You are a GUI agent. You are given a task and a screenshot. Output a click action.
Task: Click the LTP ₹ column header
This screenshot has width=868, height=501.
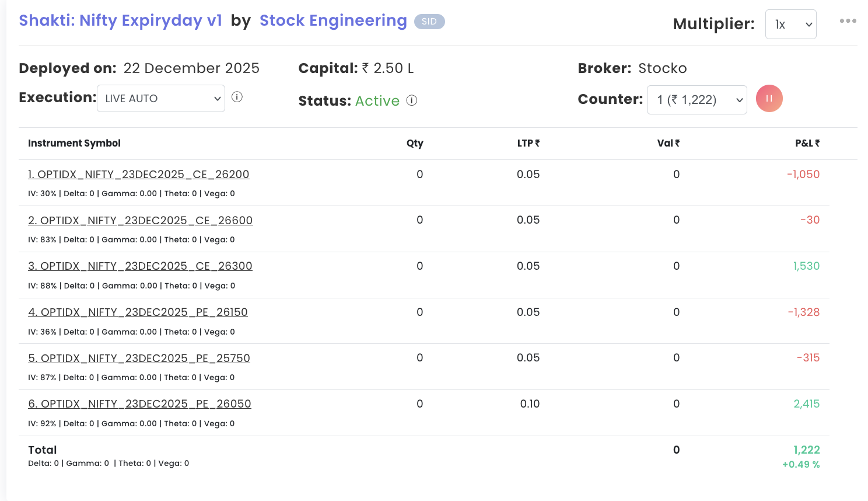[528, 143]
